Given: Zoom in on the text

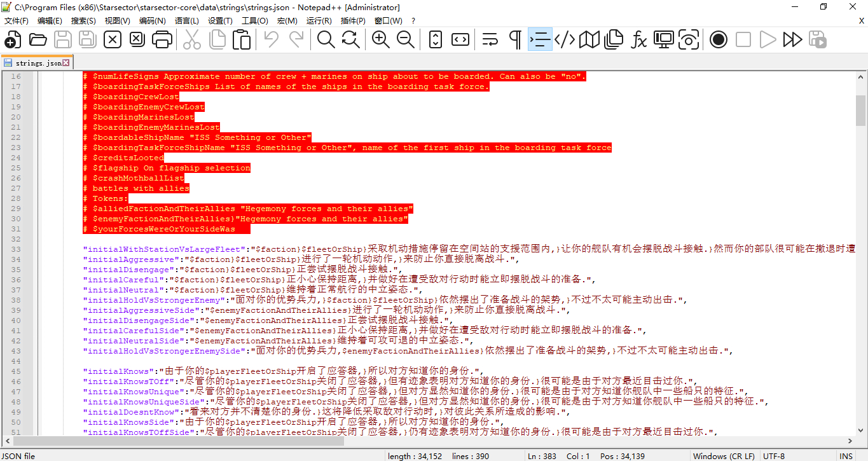Looking at the screenshot, I should 381,39.
